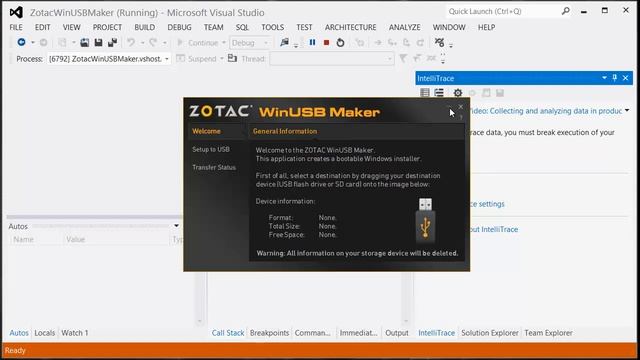The width and height of the screenshot is (640, 360).
Task: Click the IntelliTrace events view icon
Action: point(425,93)
